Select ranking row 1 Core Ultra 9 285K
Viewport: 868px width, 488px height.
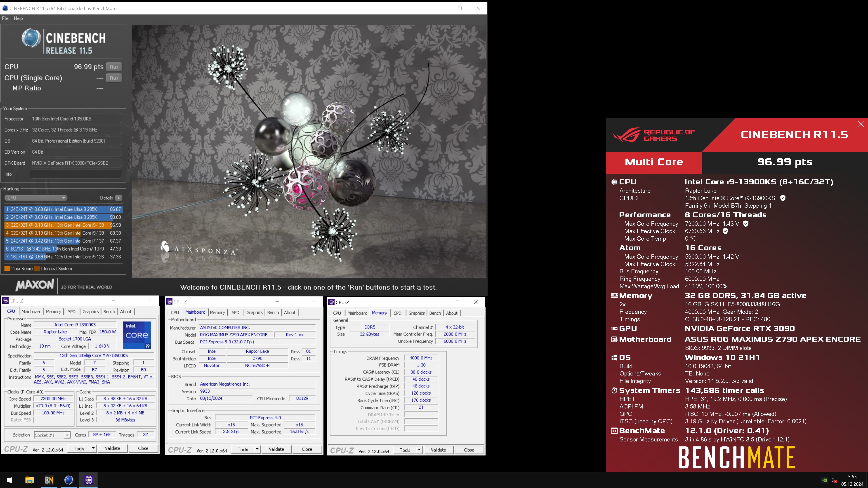point(63,209)
